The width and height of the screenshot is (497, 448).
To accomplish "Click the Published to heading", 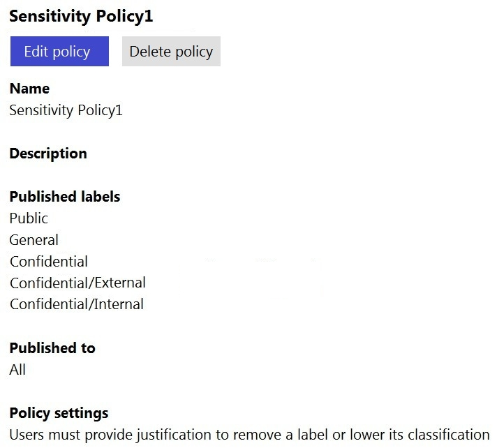I will pyautogui.click(x=52, y=348).
